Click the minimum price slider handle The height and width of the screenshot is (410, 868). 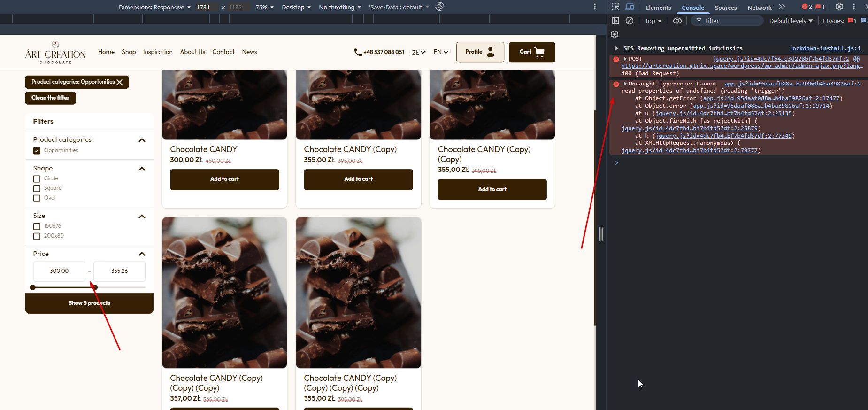(32, 287)
